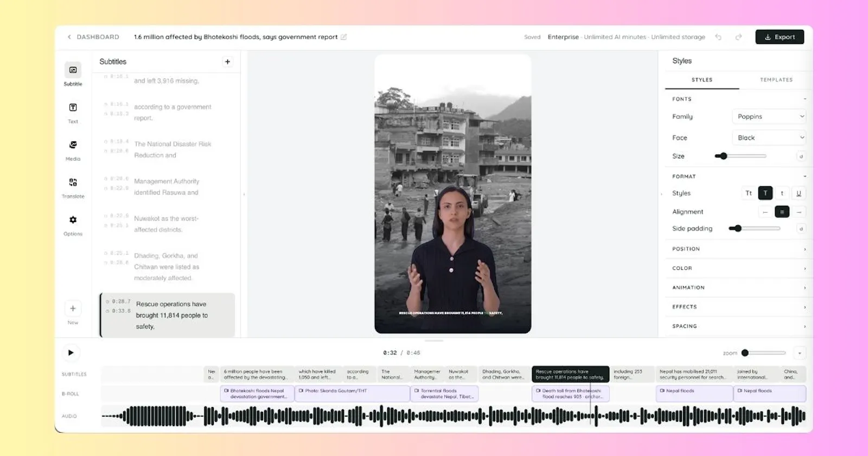The image size is (868, 456).
Task: Go back using the Dashboard arrow
Action: 69,37
